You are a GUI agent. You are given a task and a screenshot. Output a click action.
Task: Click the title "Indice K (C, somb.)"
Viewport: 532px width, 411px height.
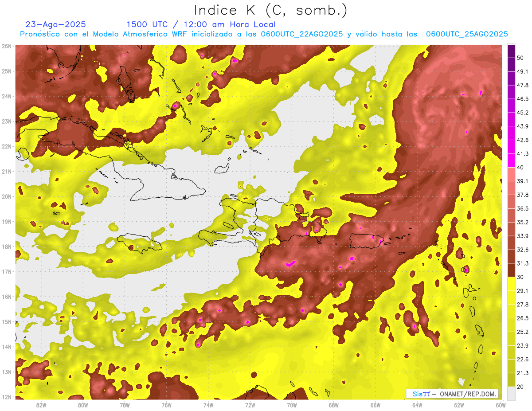[271, 10]
